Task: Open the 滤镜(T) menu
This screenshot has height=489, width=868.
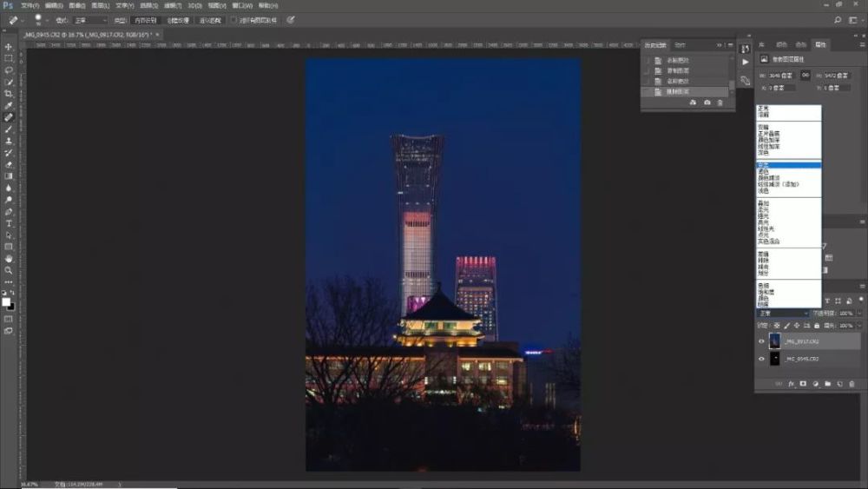Action: 173,5
